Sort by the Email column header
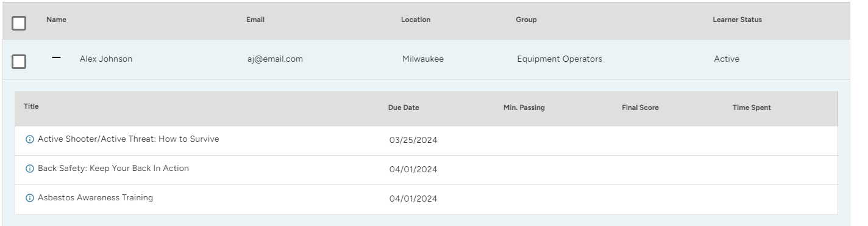The width and height of the screenshot is (868, 226). pos(255,20)
